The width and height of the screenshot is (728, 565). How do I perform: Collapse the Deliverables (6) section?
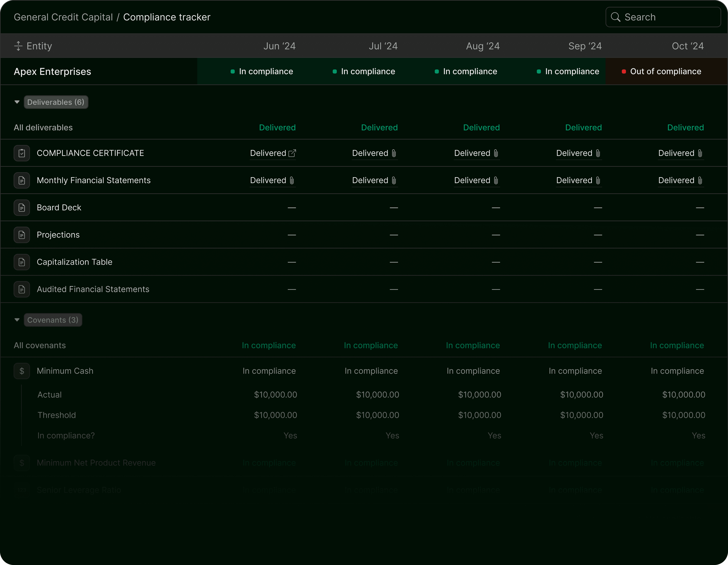pyautogui.click(x=17, y=102)
